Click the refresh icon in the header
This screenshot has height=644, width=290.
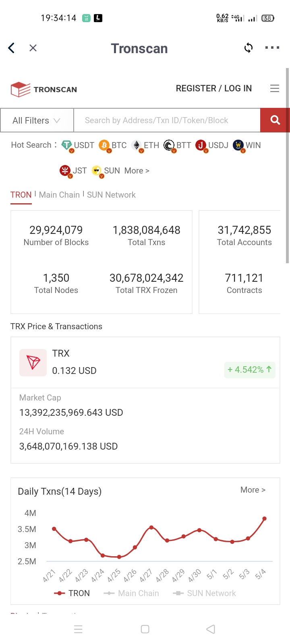(249, 48)
